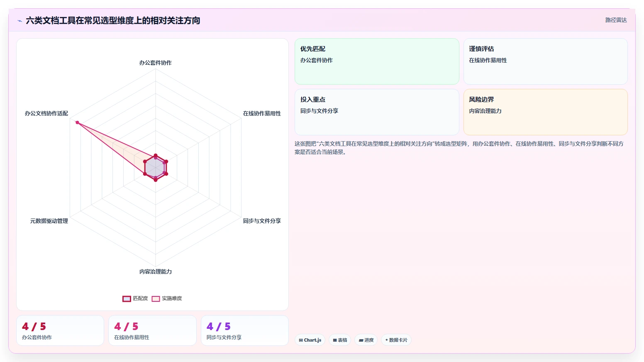
Task: Click the 在线协作易用性 text in the 谨慎评估 card
Action: tap(488, 60)
